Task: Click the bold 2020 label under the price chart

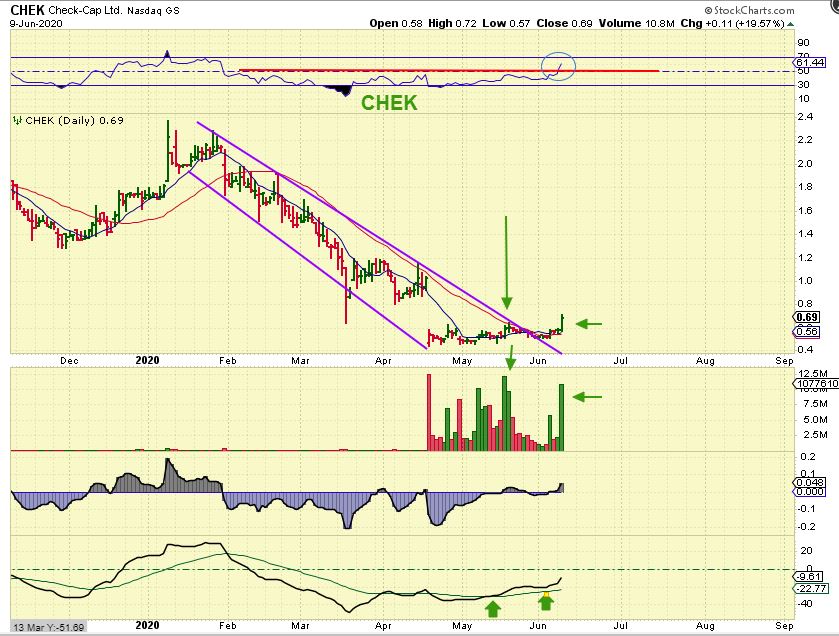Action: (x=147, y=361)
